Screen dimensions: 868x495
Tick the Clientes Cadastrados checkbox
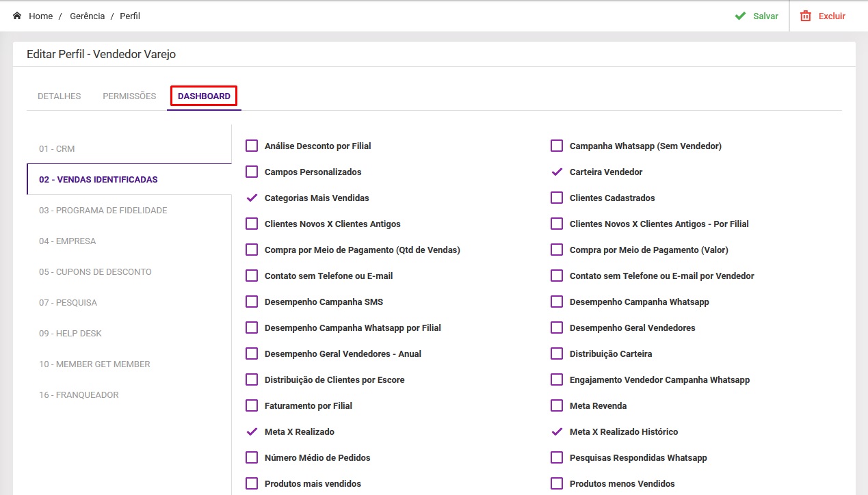557,198
